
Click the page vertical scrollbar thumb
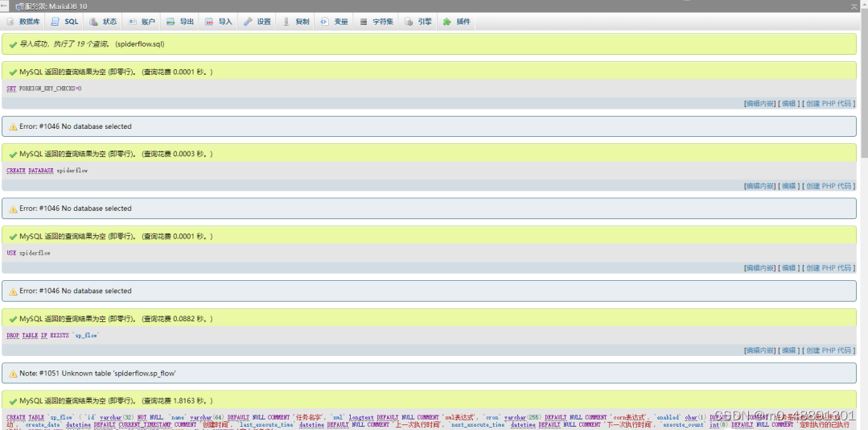tap(863, 83)
